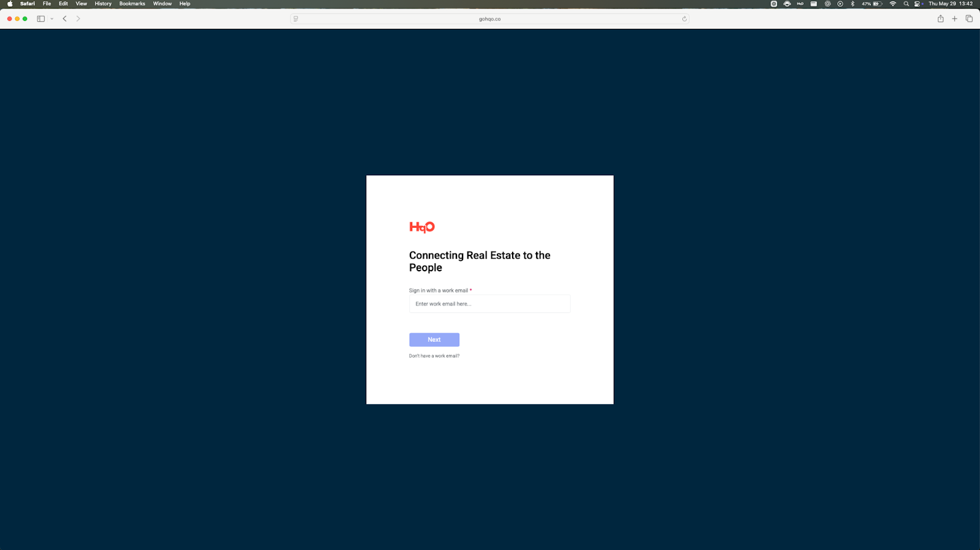Go back using the back arrow
The width and height of the screenshot is (980, 550).
pos(65,19)
